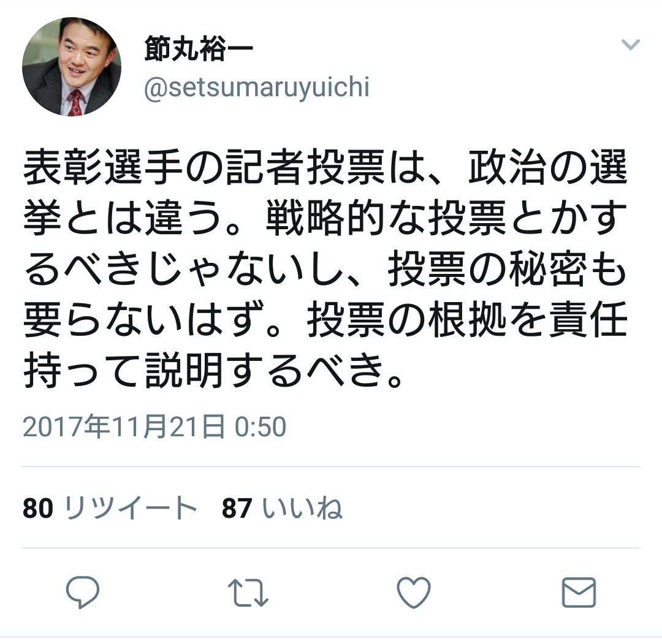
Task: Tap the いいね label
Action: 302,508
